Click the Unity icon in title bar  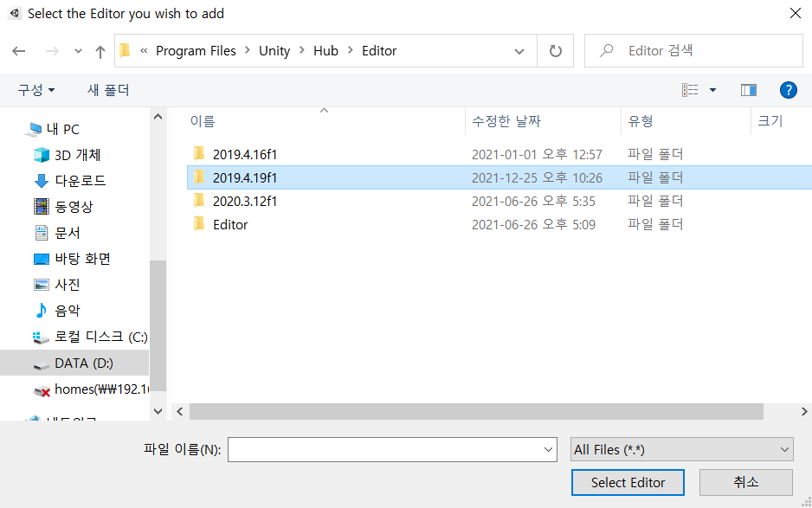pos(15,14)
